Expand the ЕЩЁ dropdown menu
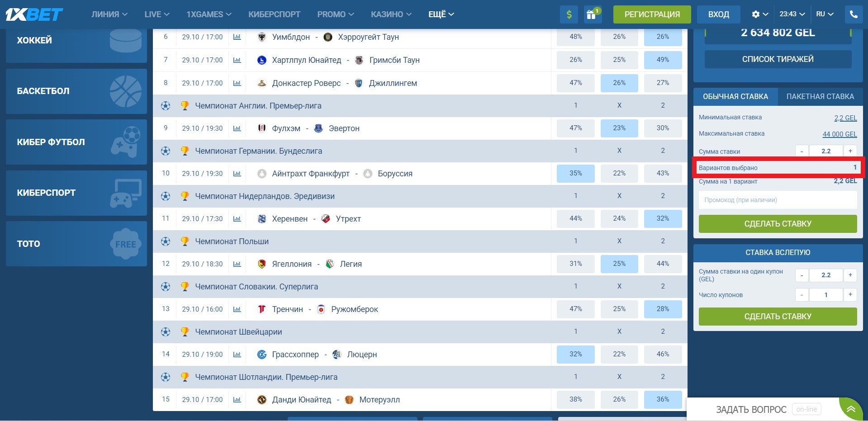The width and height of the screenshot is (868, 421). (x=441, y=14)
